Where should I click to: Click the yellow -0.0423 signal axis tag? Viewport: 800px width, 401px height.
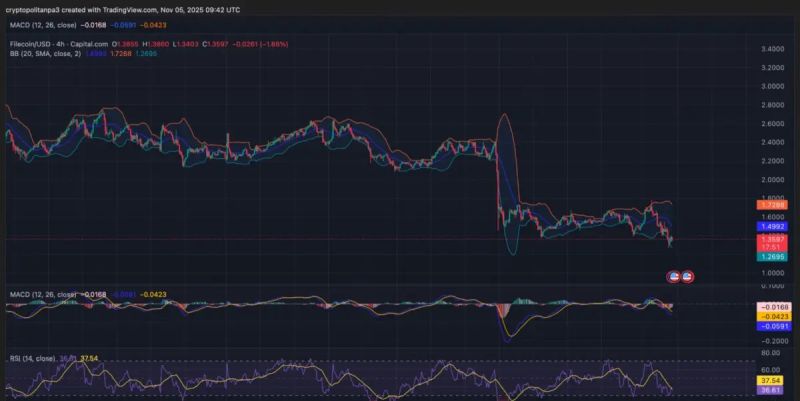coord(774,317)
